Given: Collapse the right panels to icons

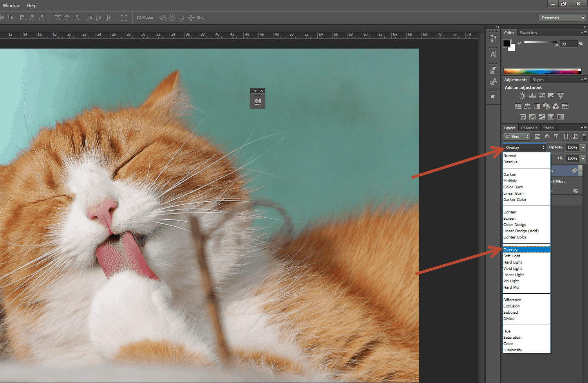Looking at the screenshot, I should (585, 27).
